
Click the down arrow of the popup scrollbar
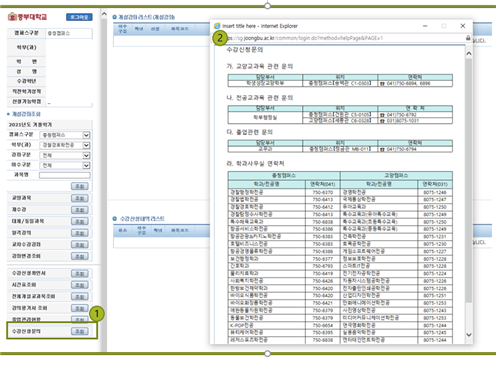(x=469, y=335)
